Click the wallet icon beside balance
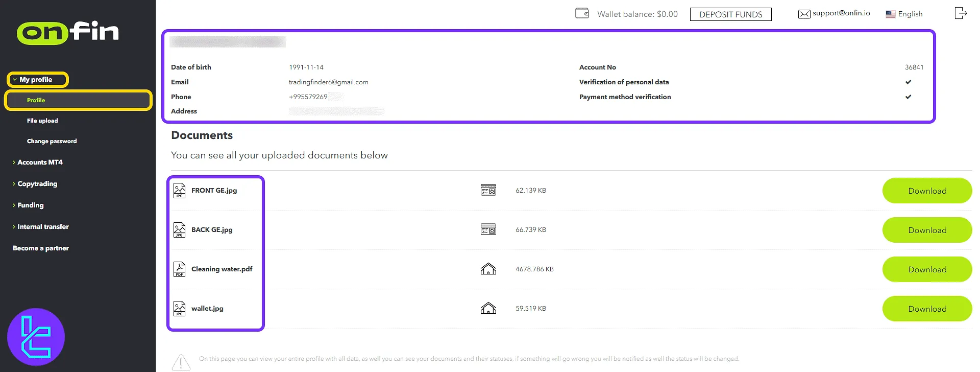Image resolution: width=980 pixels, height=372 pixels. pos(582,13)
